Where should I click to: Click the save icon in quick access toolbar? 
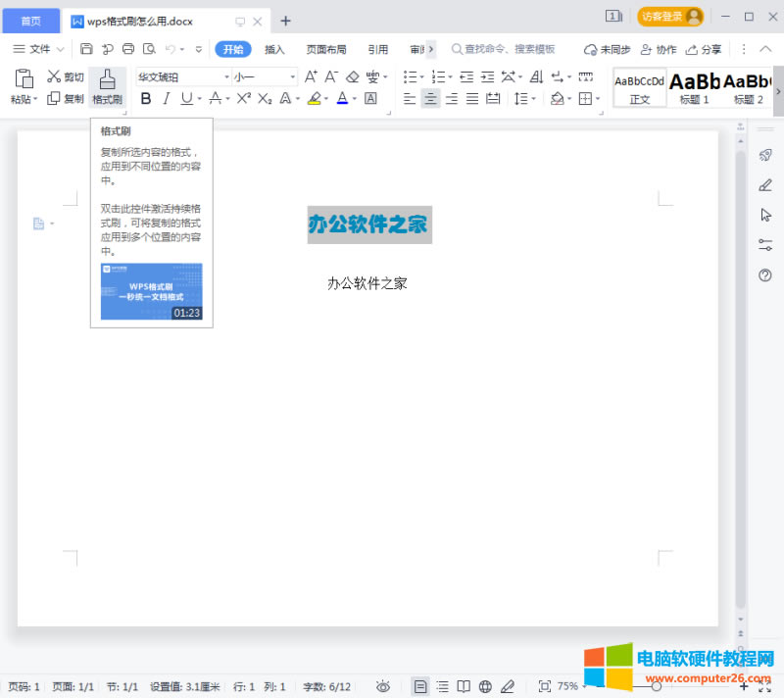86,49
